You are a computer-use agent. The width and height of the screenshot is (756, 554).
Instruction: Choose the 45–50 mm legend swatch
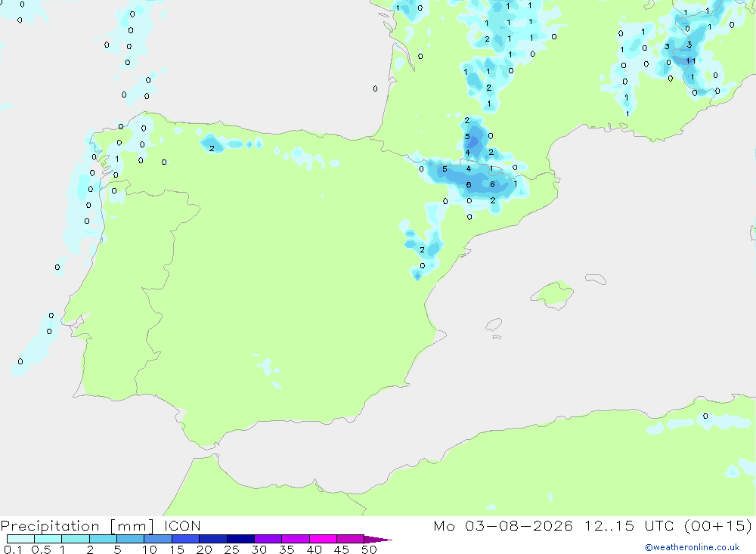pos(351,539)
